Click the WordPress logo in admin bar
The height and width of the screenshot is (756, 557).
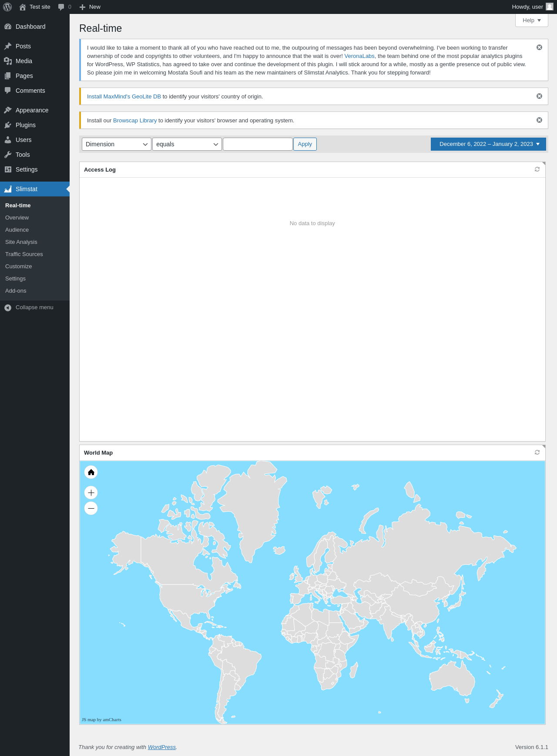[7, 7]
